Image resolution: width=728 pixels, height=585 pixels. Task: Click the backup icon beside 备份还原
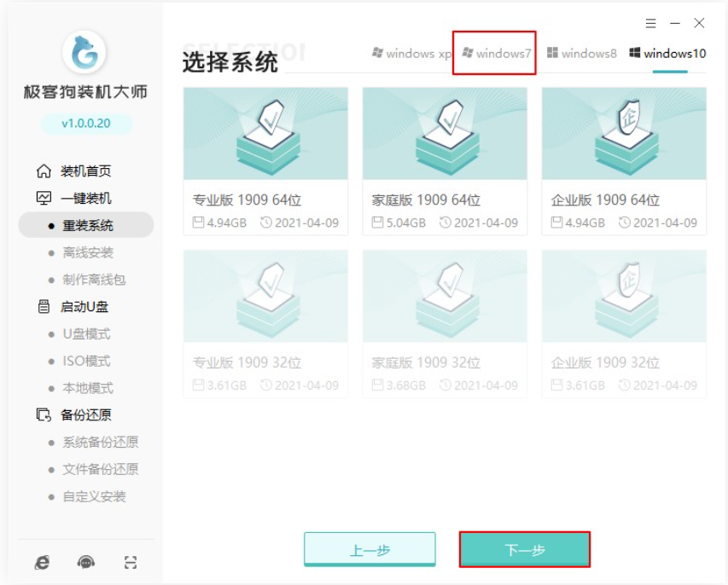44,414
